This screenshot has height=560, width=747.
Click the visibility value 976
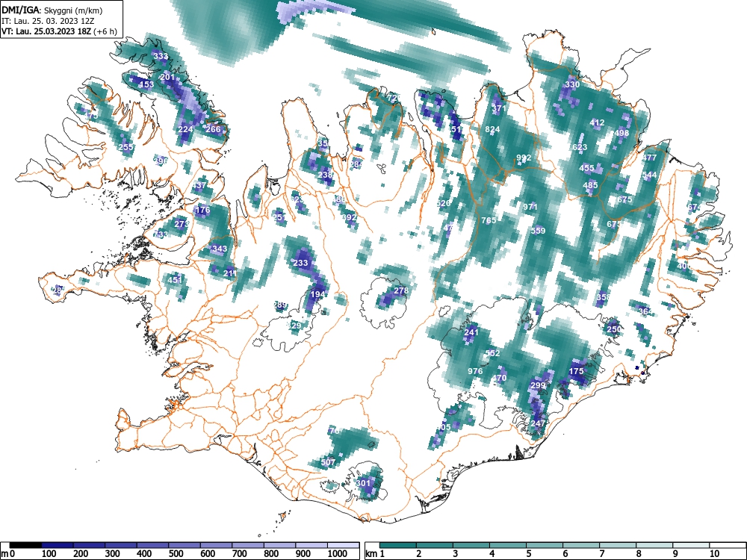(x=475, y=371)
